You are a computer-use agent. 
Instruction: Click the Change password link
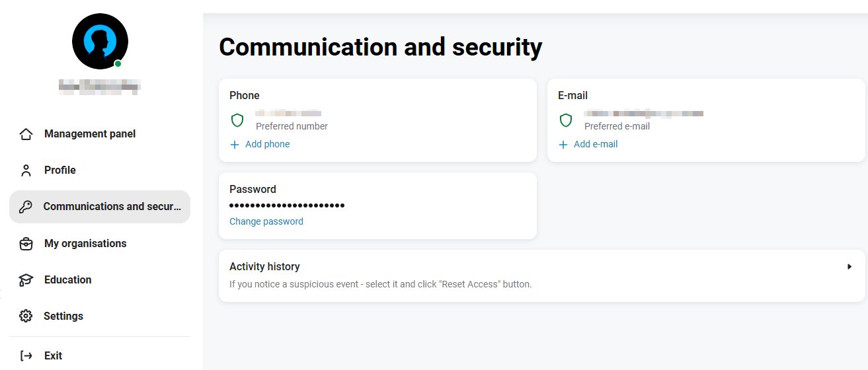266,221
